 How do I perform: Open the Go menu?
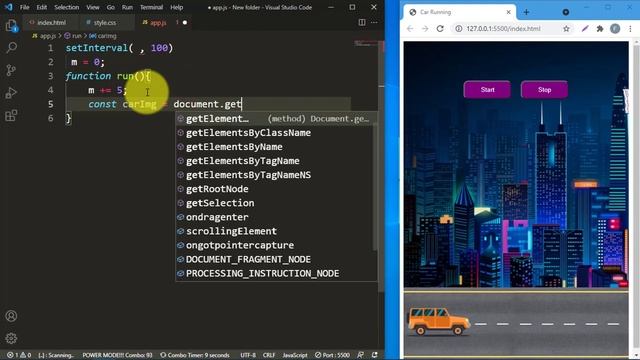tap(111, 7)
